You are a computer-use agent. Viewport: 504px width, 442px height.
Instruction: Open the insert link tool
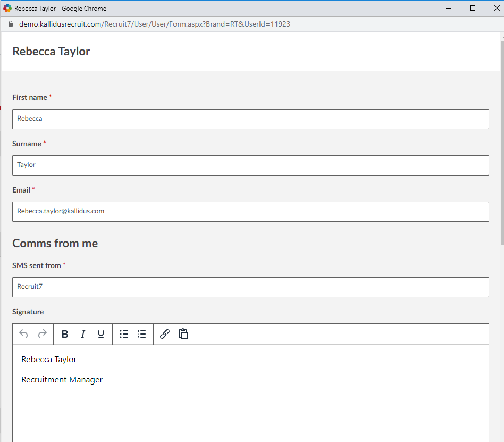165,334
